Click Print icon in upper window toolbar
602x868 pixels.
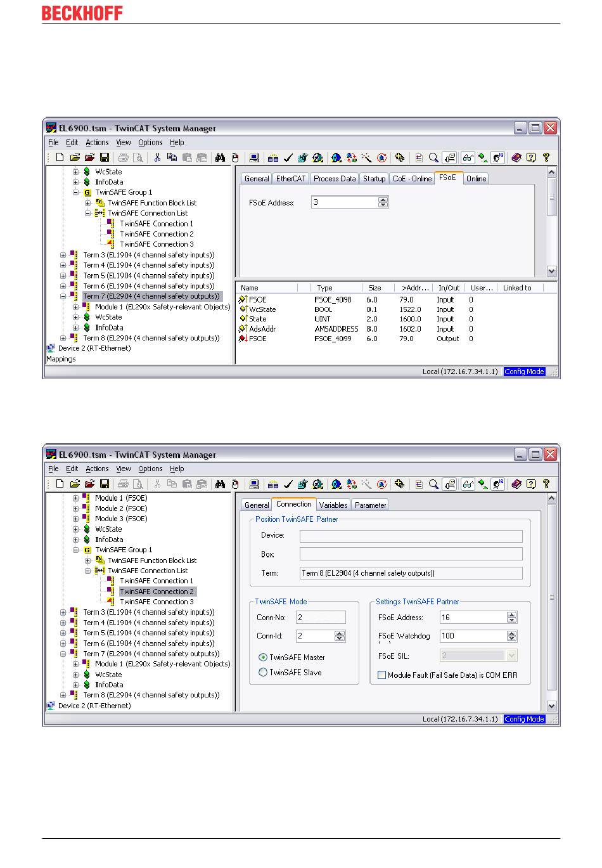[x=123, y=157]
